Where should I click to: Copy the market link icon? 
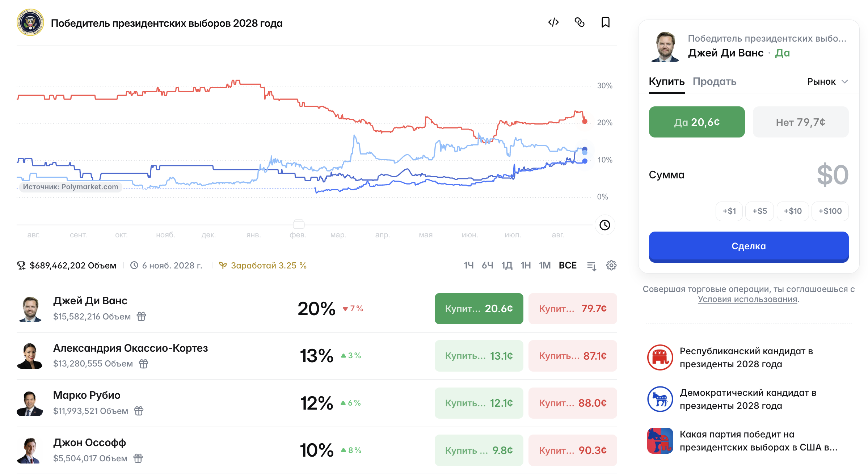point(580,22)
